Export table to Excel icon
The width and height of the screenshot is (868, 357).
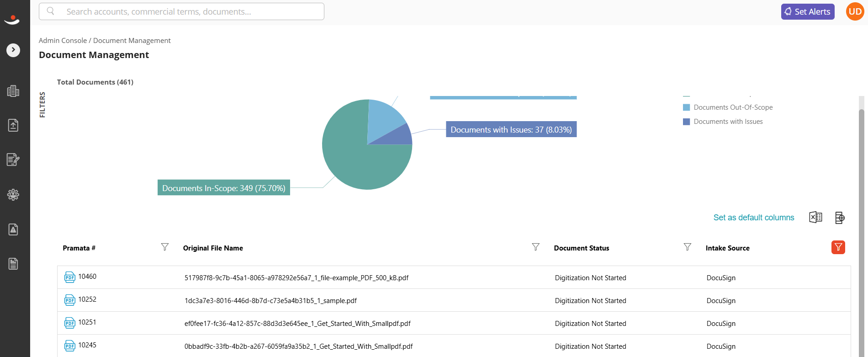click(x=815, y=217)
